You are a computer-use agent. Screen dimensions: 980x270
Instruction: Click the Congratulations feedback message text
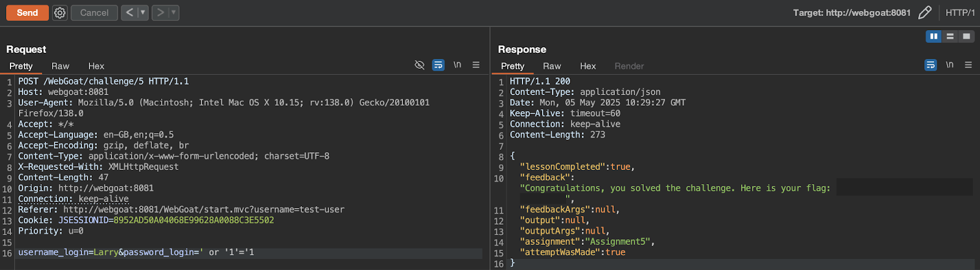675,188
